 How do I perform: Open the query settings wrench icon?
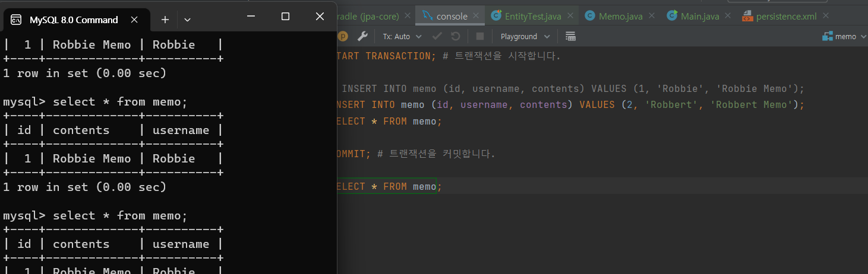362,36
